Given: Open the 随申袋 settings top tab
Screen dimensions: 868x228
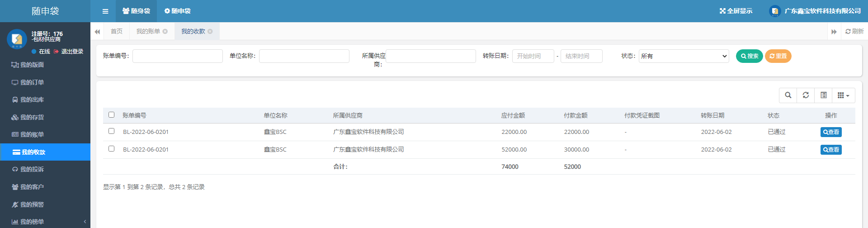Looking at the screenshot, I should [x=177, y=11].
